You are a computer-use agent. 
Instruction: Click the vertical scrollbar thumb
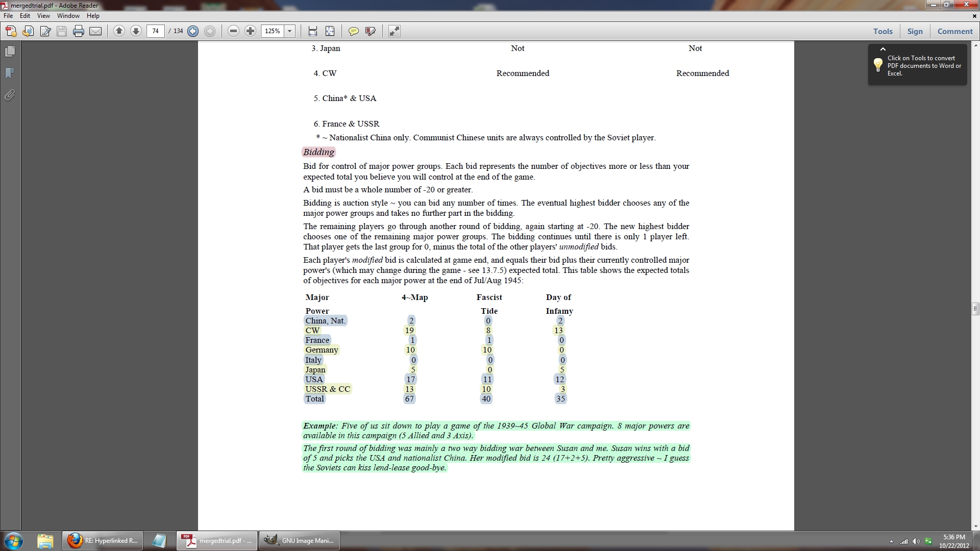point(975,309)
